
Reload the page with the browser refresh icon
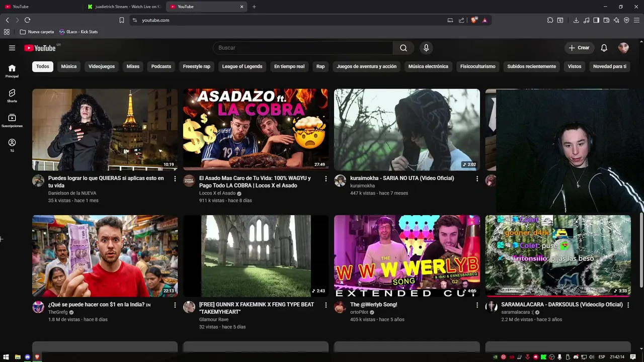point(27,20)
